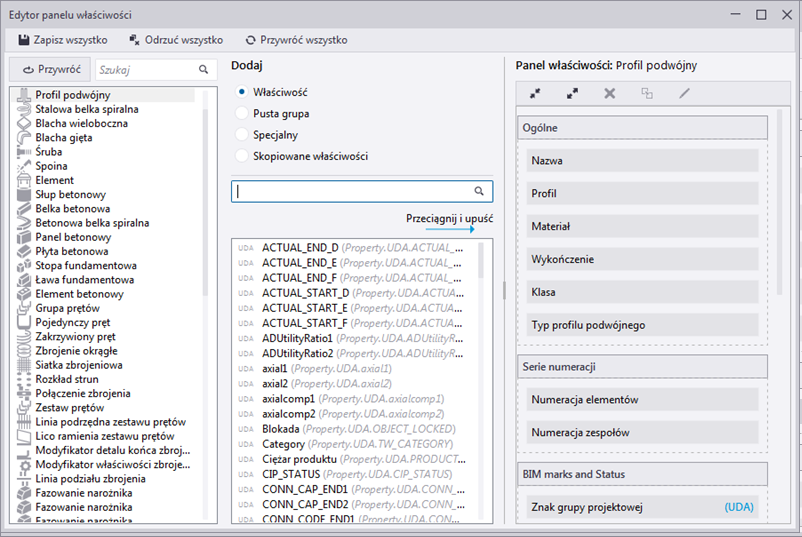Click the magnifier icon in property search
Viewport: 802px width, 537px height.
(480, 190)
